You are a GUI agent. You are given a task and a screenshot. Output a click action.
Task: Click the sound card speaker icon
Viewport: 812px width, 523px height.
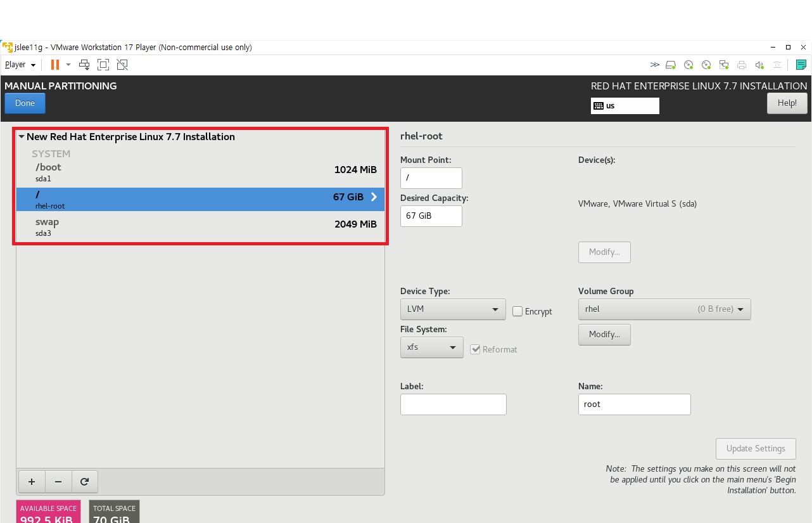point(759,65)
